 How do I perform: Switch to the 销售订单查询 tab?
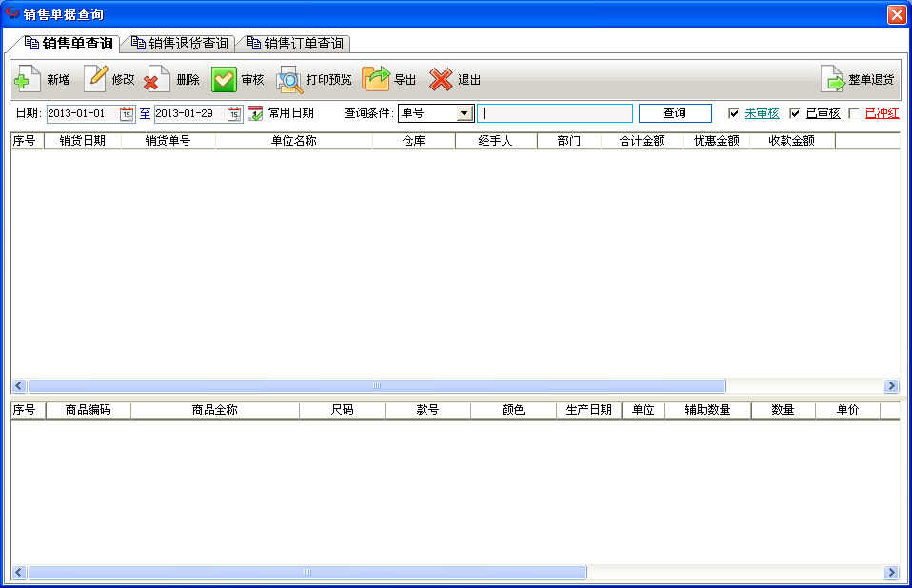pos(295,44)
